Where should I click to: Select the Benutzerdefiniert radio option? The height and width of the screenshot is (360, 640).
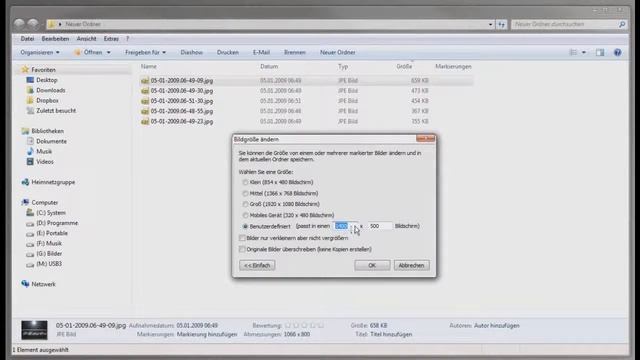[245, 226]
